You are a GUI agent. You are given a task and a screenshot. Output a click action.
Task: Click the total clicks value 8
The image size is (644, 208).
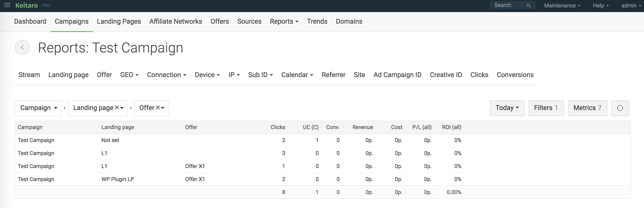(x=283, y=192)
